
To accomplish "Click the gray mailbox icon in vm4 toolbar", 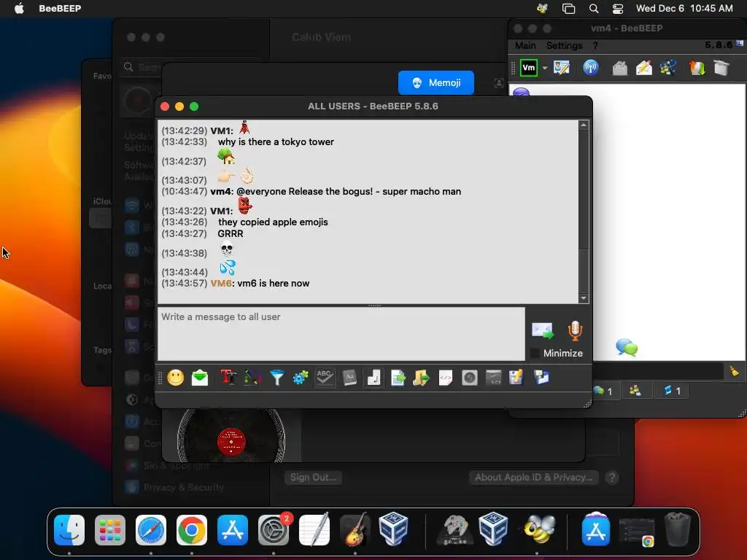I will [619, 68].
